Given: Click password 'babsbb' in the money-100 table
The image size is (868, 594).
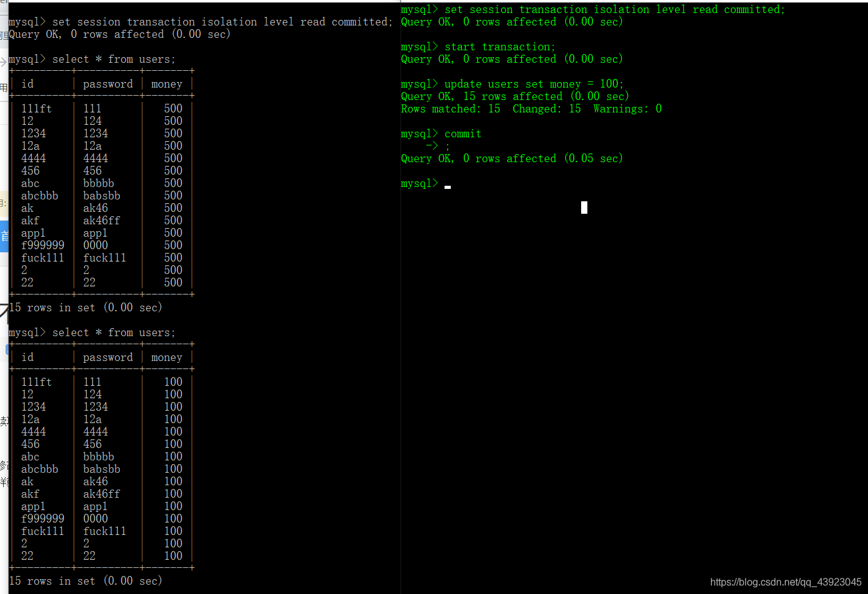Looking at the screenshot, I should 102,469.
